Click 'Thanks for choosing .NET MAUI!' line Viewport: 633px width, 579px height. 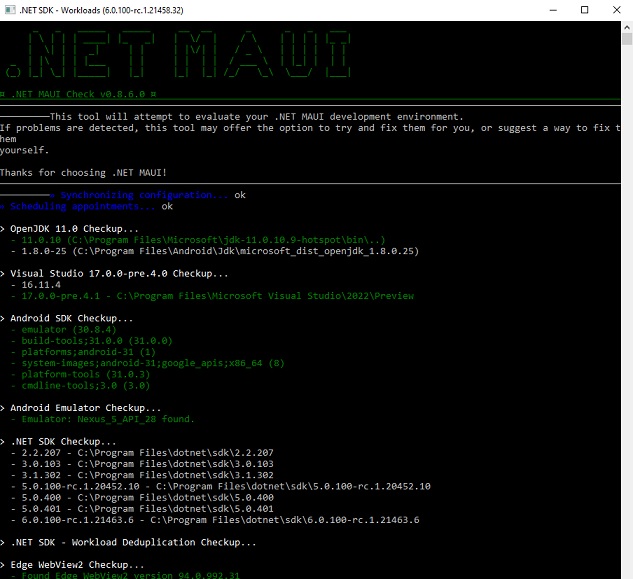83,173
